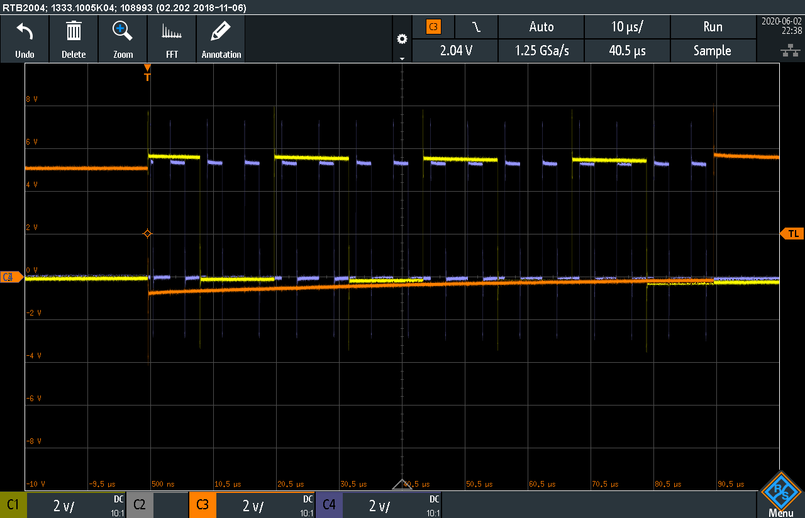Change the Auto trigger mode
Screen dimensions: 805x518
coord(541,27)
